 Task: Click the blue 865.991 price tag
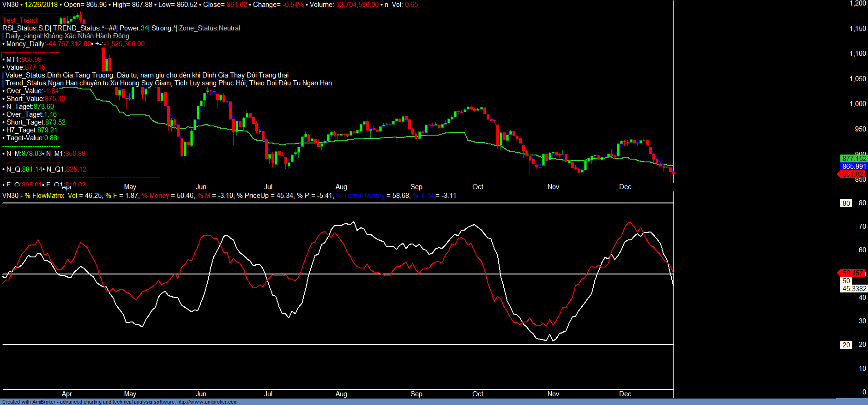(x=854, y=167)
